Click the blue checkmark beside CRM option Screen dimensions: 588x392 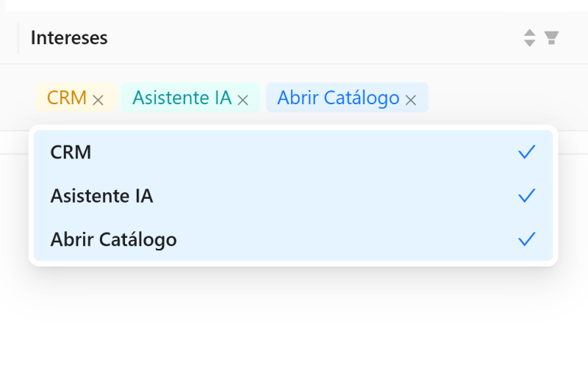pos(526,152)
